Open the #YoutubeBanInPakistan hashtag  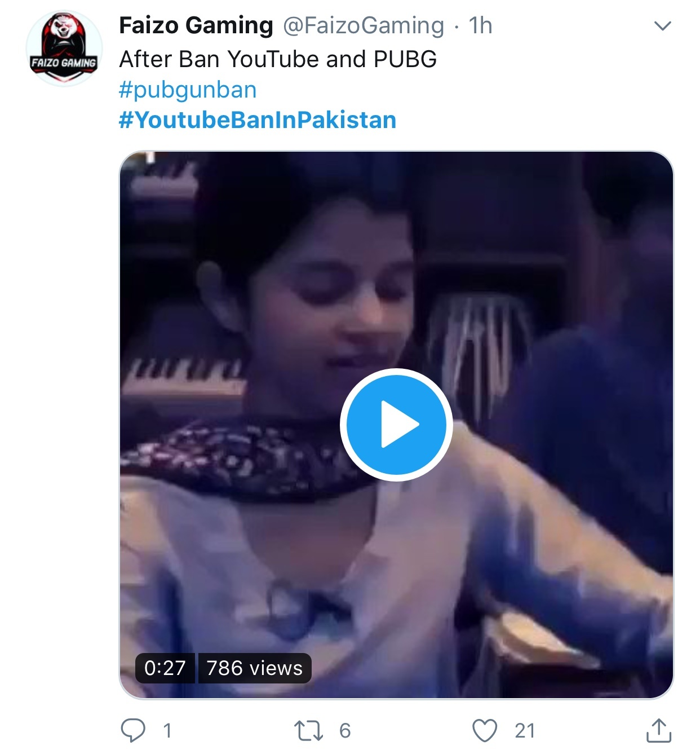click(x=258, y=120)
